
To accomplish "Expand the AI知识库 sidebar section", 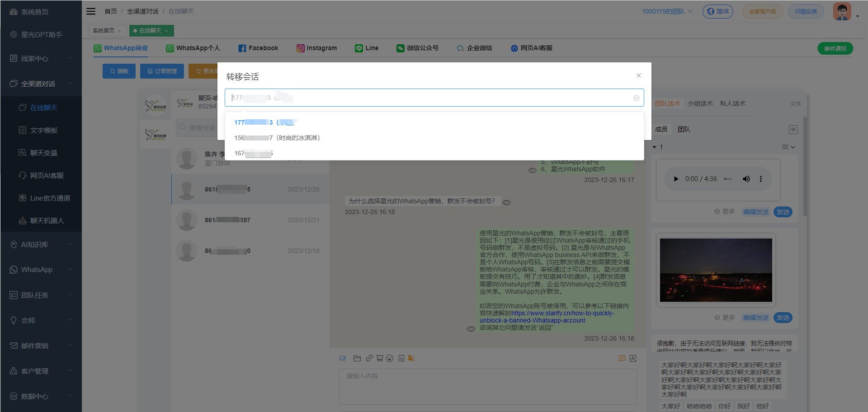I will [x=41, y=244].
